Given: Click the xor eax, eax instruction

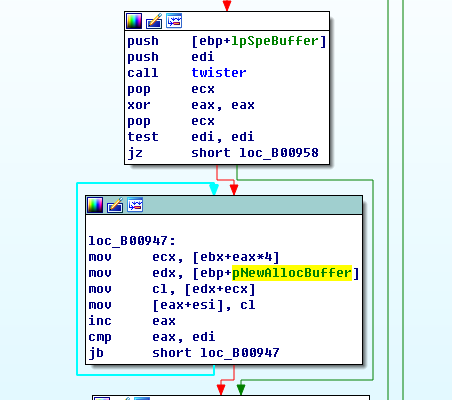Looking at the screenshot, I should pyautogui.click(x=191, y=105).
